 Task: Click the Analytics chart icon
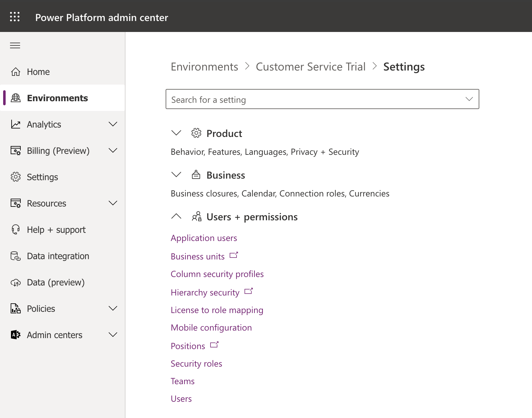(16, 124)
